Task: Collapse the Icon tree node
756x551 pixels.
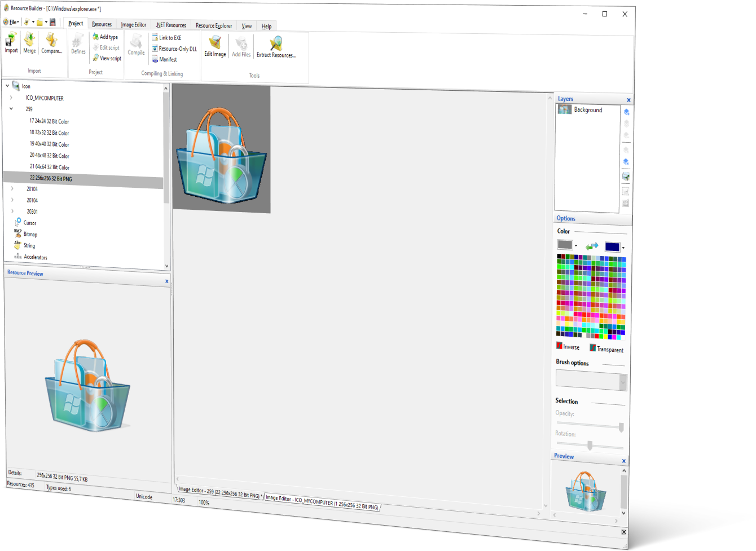Action: pos(7,86)
